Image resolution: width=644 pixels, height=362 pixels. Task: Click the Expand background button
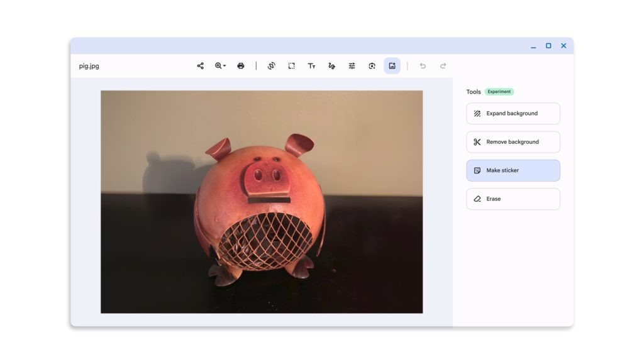(513, 114)
